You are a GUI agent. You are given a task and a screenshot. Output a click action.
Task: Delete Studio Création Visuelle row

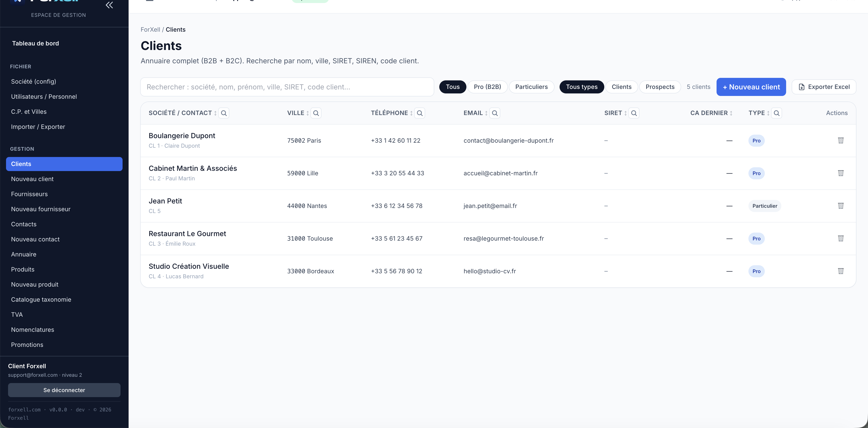(841, 271)
